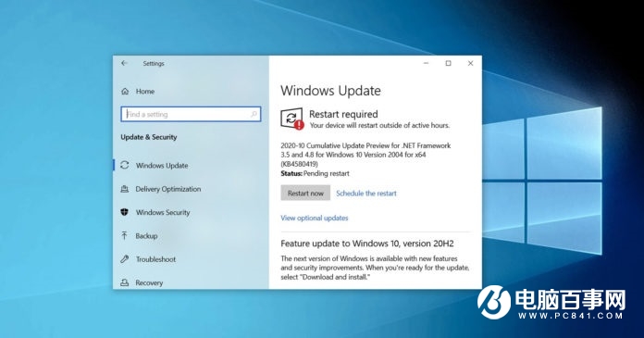Click the search magnifier icon

pos(254,114)
